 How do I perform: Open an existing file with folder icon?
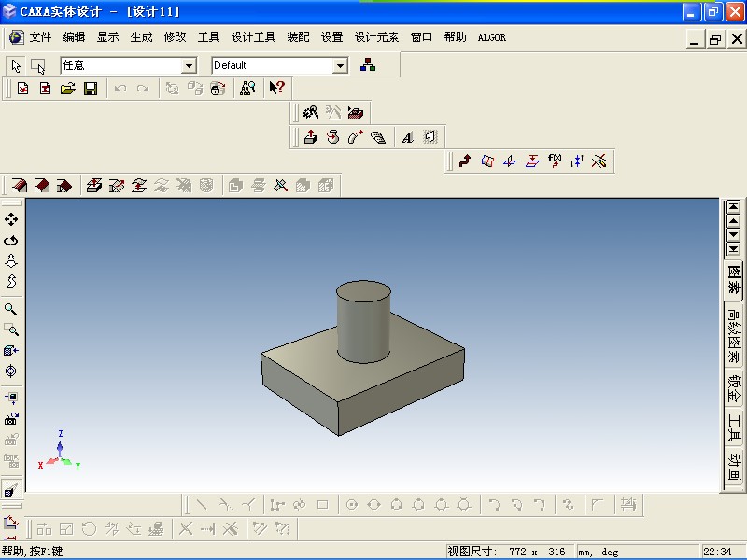click(68, 89)
